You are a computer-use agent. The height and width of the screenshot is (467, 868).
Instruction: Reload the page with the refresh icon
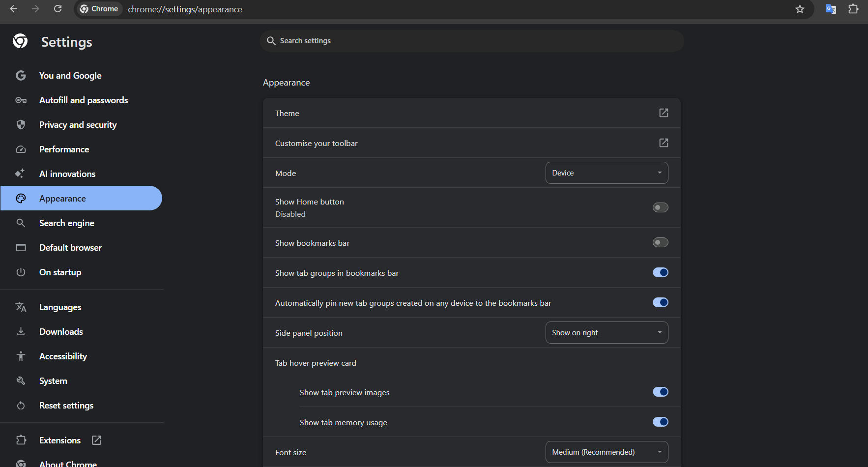click(58, 9)
